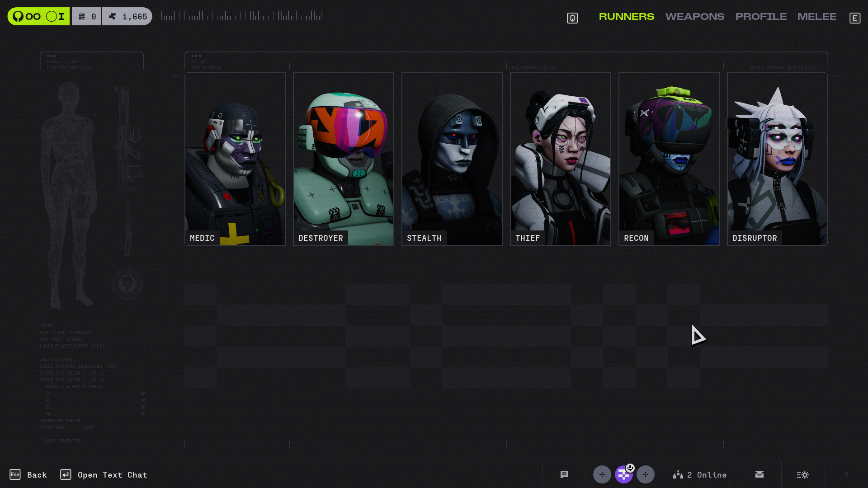The image size is (868, 488).
Task: Select the purple player avatar icon
Action: (x=624, y=474)
